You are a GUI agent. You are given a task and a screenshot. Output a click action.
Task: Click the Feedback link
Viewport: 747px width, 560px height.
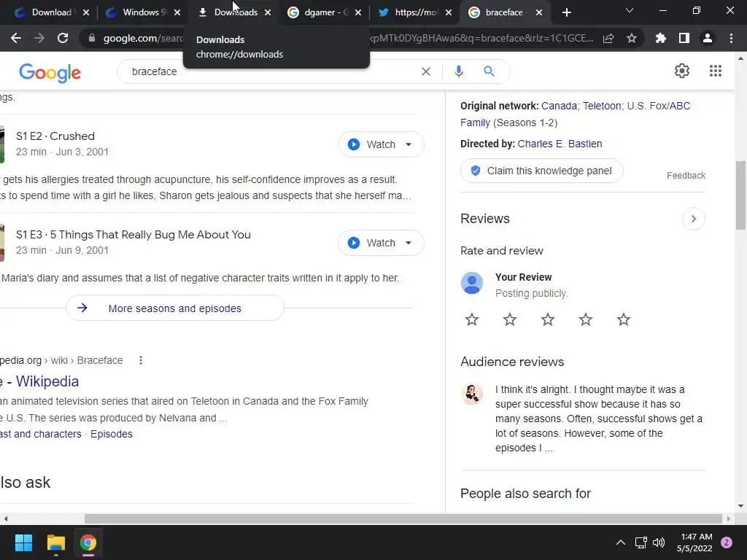click(x=686, y=176)
